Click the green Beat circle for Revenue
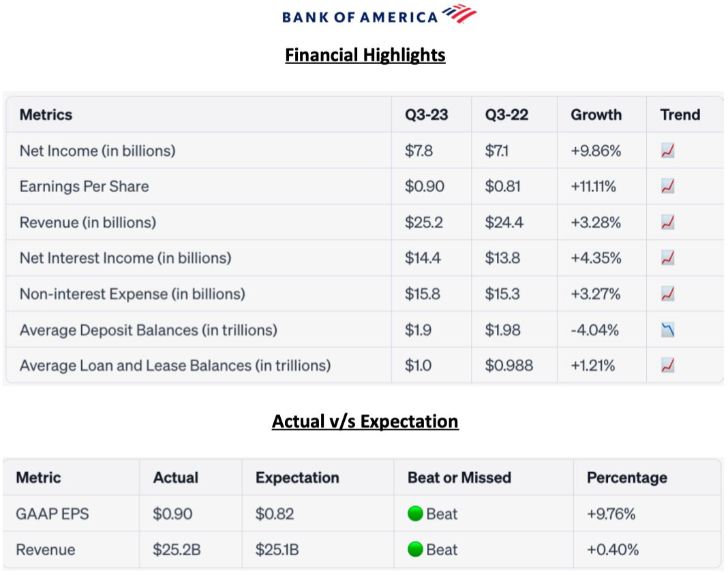Image resolution: width=728 pixels, height=575 pixels. (415, 550)
